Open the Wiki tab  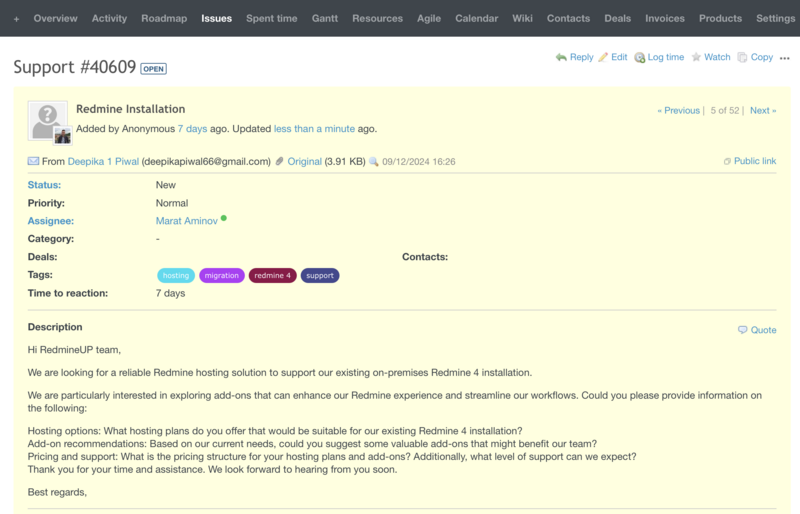coord(522,18)
